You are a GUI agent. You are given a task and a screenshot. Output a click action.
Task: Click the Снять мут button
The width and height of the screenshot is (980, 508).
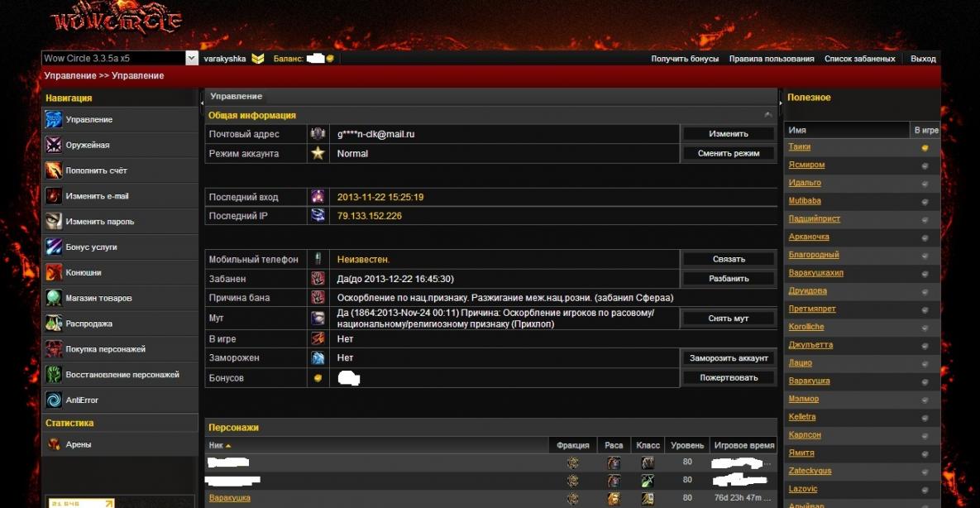[x=728, y=319]
